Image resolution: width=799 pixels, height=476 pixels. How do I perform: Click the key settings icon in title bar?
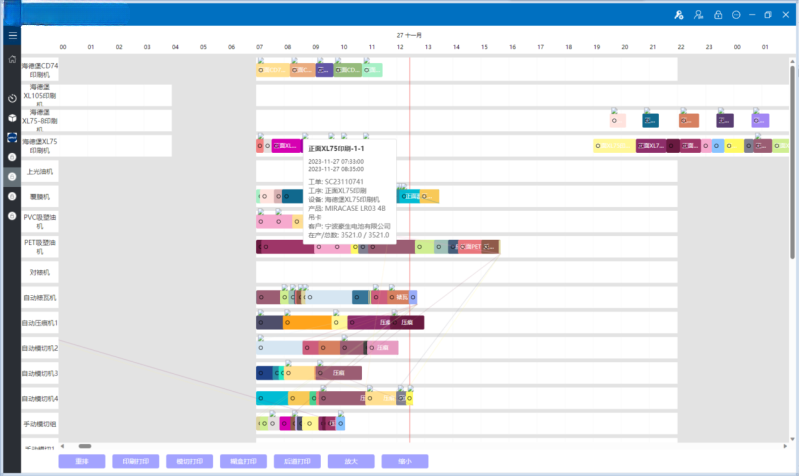(x=678, y=15)
